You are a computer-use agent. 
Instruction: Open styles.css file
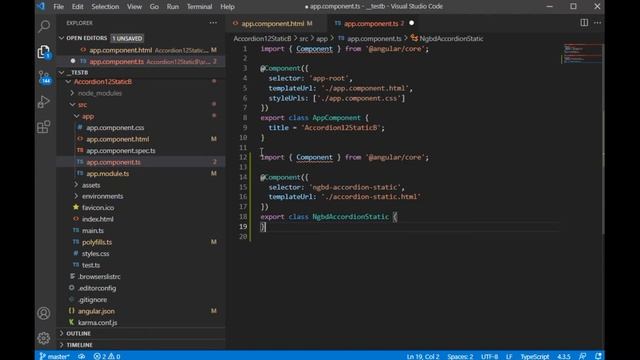click(x=96, y=253)
